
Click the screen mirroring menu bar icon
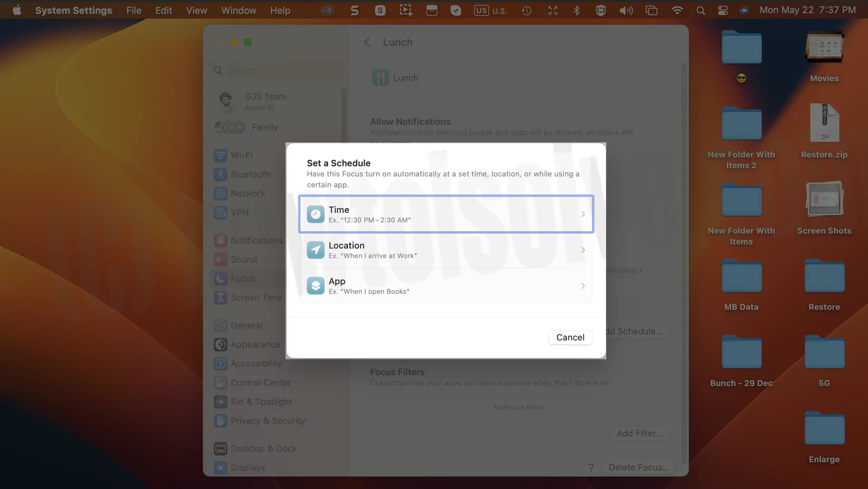pyautogui.click(x=652, y=10)
